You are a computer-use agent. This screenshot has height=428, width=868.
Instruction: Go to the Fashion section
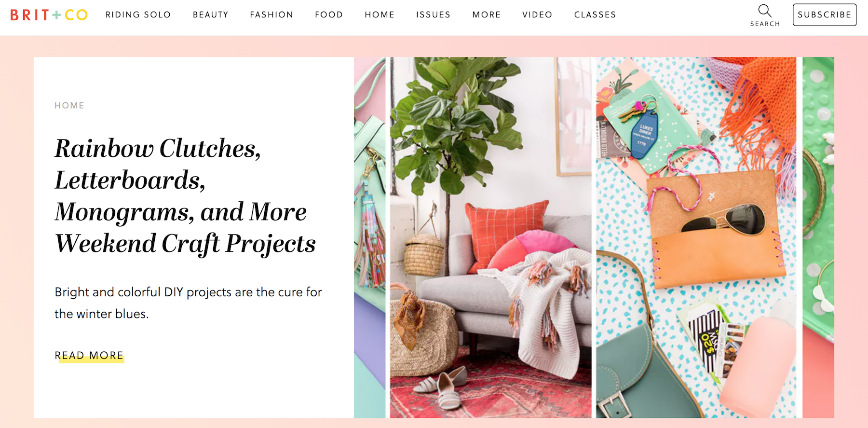pos(271,15)
